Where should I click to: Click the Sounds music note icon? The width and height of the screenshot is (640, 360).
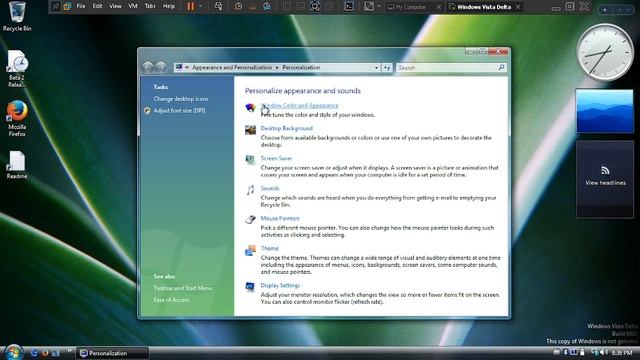point(250,190)
